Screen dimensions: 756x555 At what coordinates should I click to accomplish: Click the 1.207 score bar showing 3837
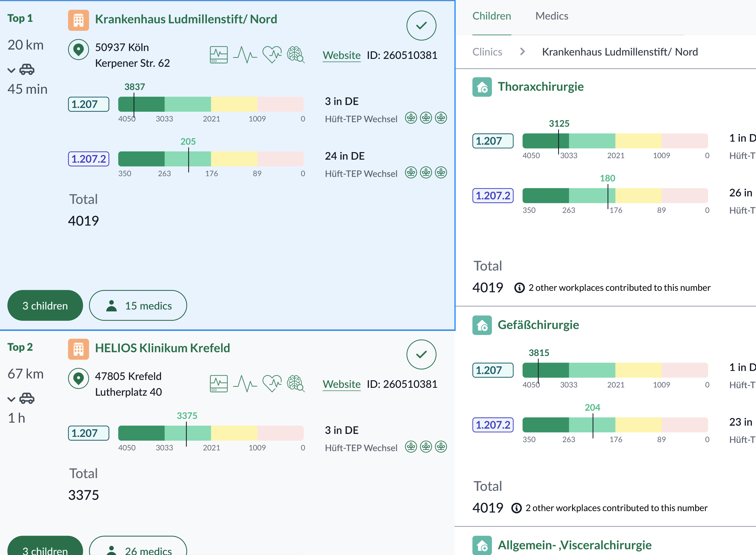pos(211,104)
